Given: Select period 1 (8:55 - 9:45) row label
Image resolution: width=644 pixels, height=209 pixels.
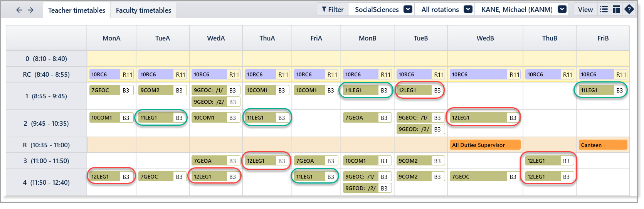Looking at the screenshot, I should pyautogui.click(x=46, y=96).
